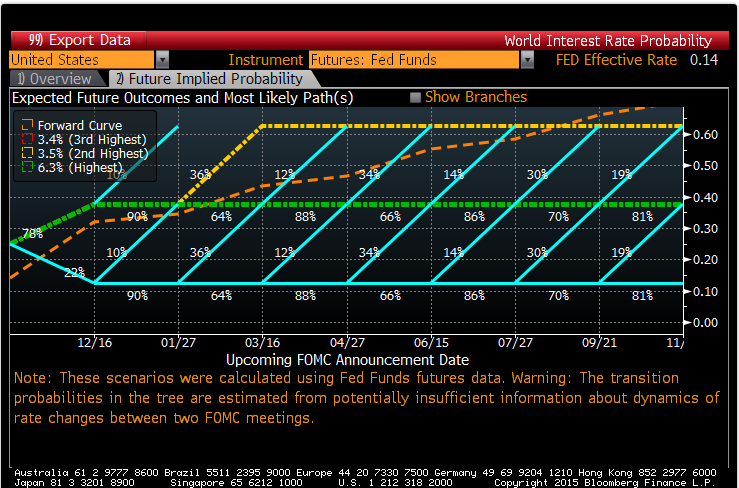Enable the Show Branches checkbox
Screen dimensions: 739x488
coord(415,98)
